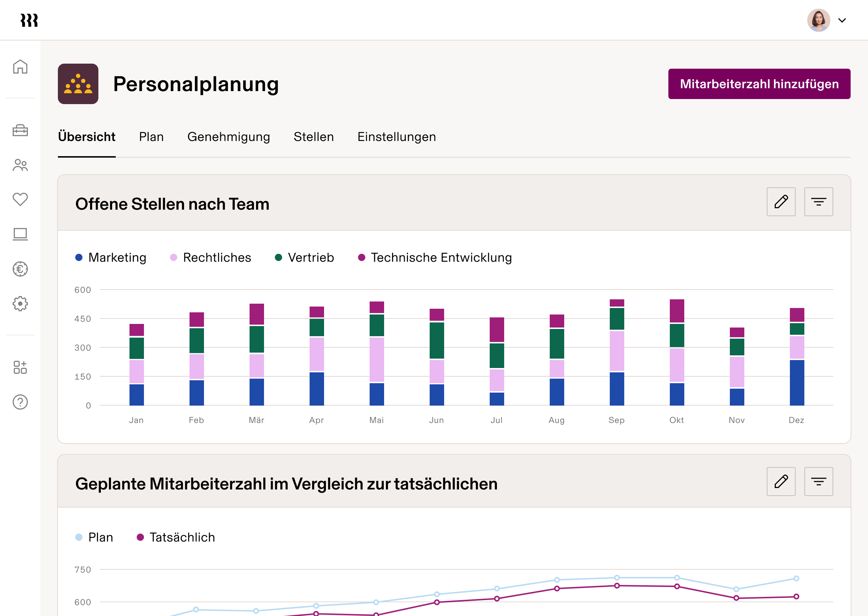The height and width of the screenshot is (616, 868).
Task: Open the Stellen tab
Action: [314, 137]
